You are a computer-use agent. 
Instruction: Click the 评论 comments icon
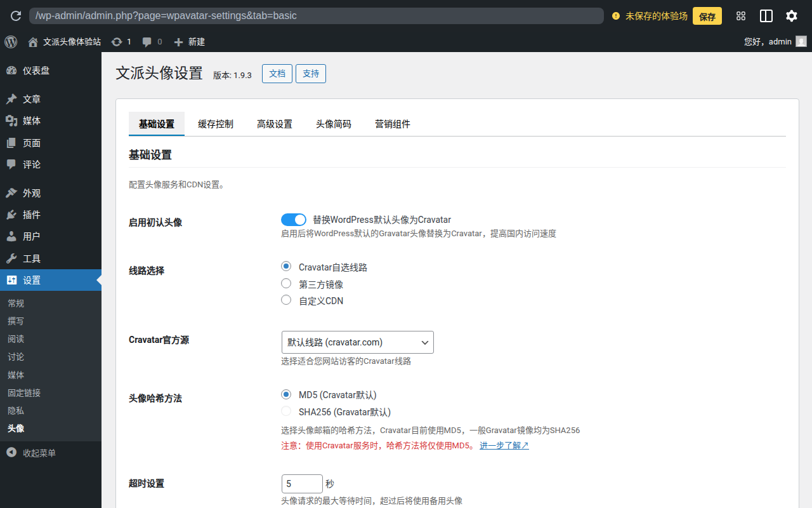coord(13,164)
